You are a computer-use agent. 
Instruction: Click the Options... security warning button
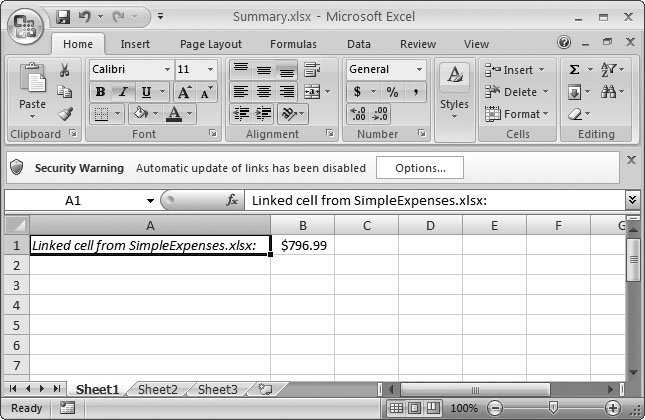point(420,168)
